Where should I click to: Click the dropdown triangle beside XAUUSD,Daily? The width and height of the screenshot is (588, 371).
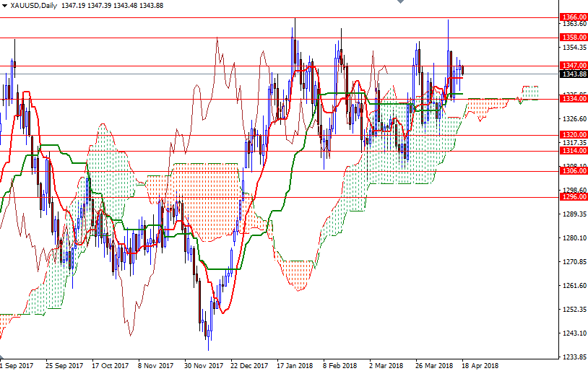(4, 6)
